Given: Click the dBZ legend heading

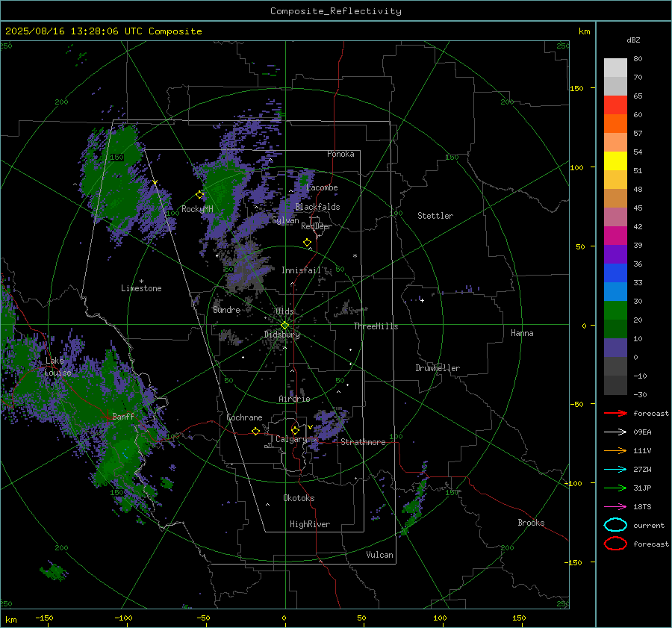Looking at the screenshot, I should click(x=633, y=40).
